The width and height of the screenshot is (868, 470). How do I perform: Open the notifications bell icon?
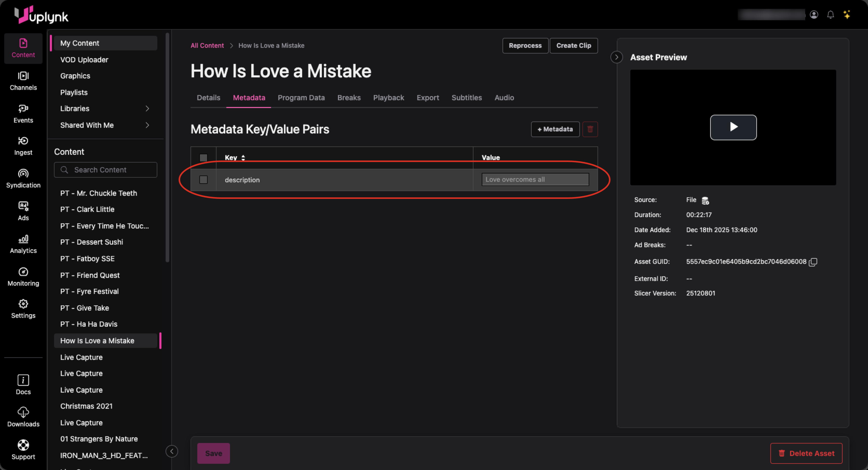pos(830,15)
